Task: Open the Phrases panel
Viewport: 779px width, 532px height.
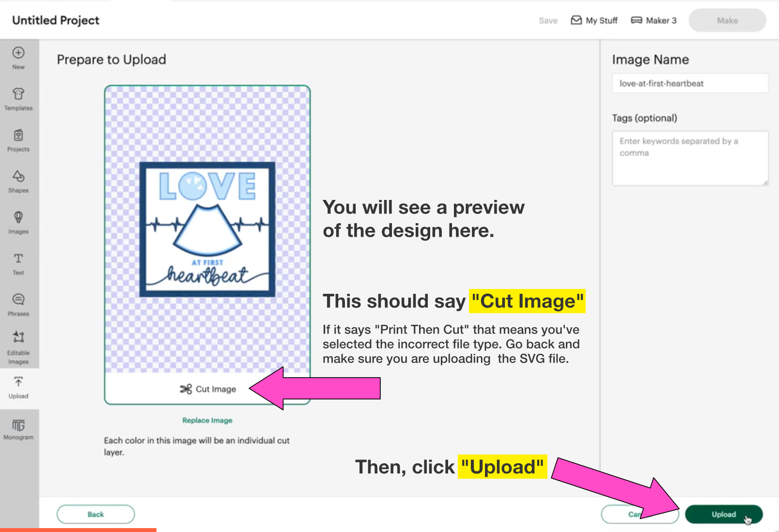Action: coord(18,304)
